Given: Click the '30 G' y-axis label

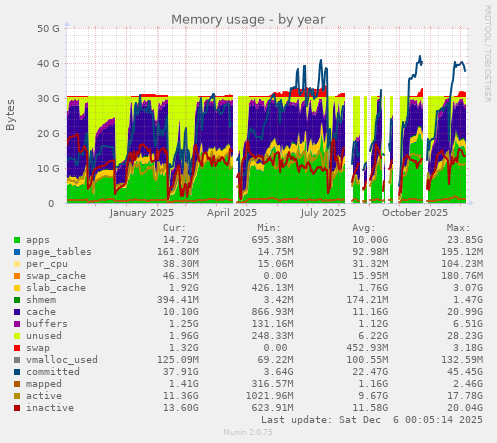Looking at the screenshot, I should coord(48,99).
